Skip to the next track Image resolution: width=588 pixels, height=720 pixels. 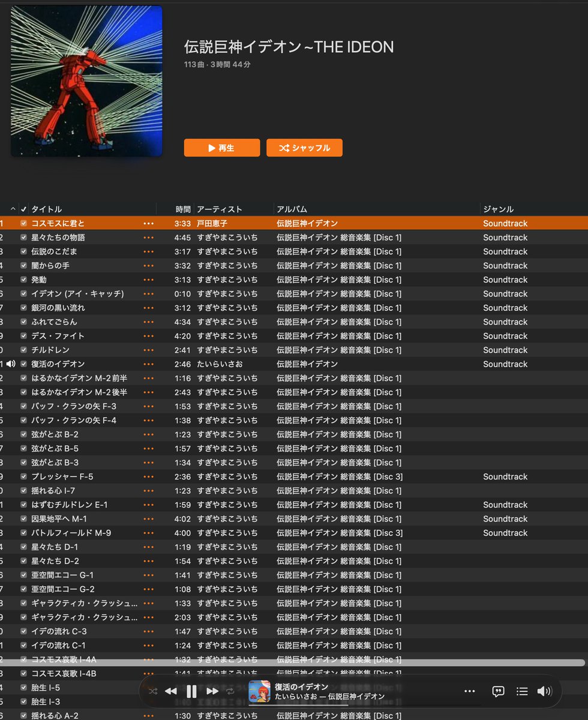(x=212, y=691)
